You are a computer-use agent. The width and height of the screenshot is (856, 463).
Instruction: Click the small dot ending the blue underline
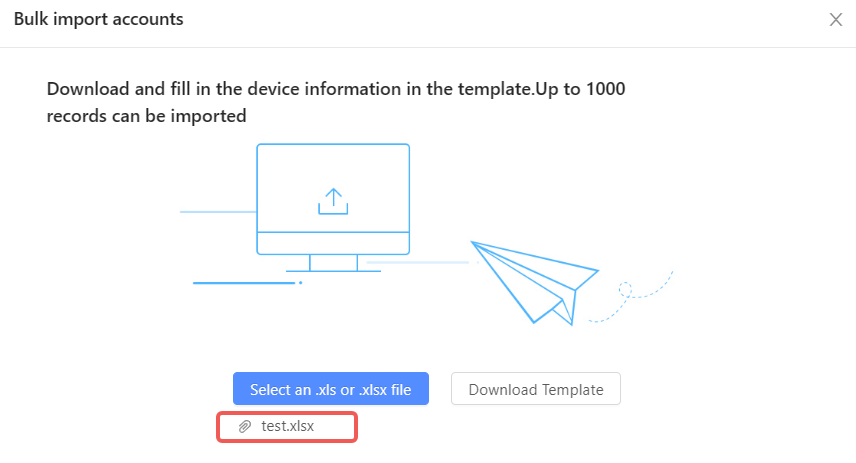point(301,283)
